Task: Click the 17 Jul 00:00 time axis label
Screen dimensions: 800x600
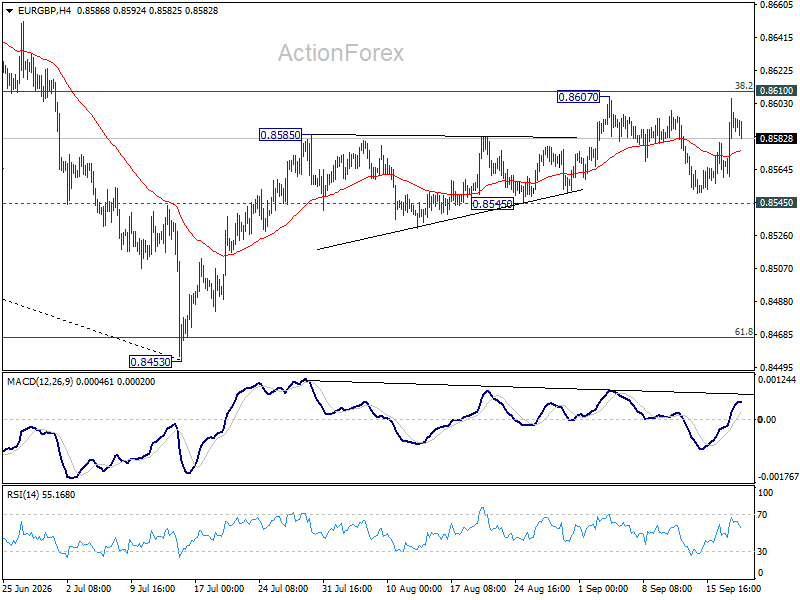Action: click(x=219, y=589)
